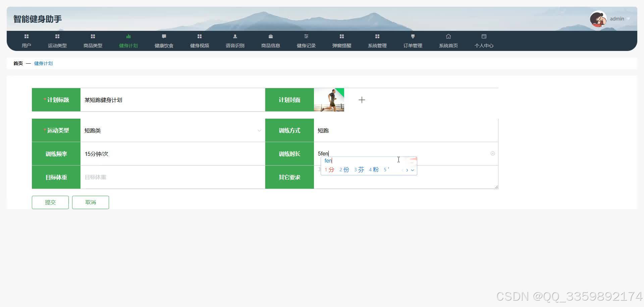Choose IME candidate 3 芬

(x=359, y=170)
